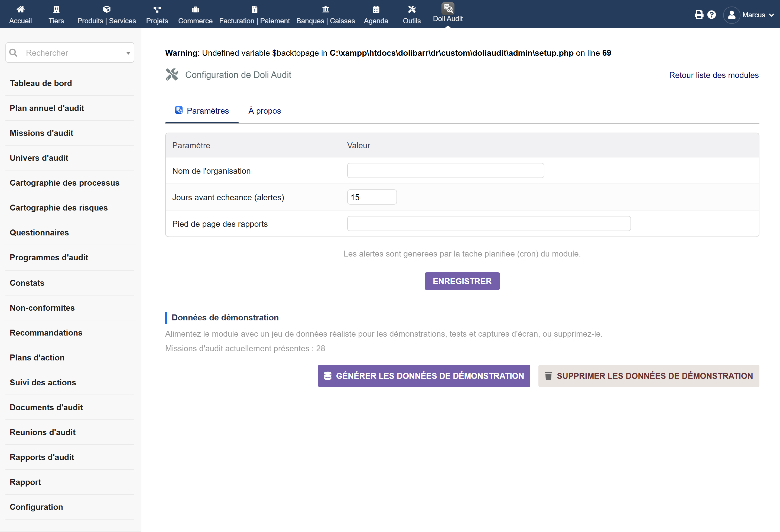Viewport: 780px width, 532px height.
Task: Switch to the À propos tab
Action: click(265, 111)
